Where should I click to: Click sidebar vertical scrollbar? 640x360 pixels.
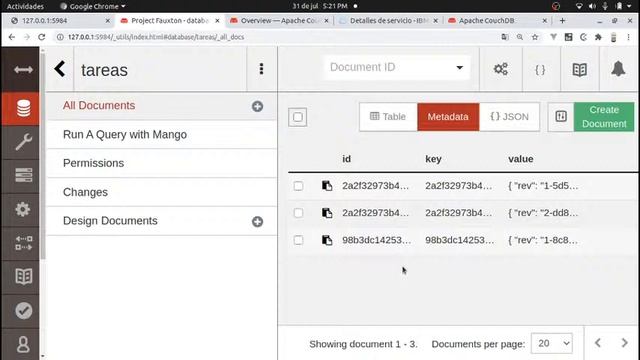pos(42,157)
